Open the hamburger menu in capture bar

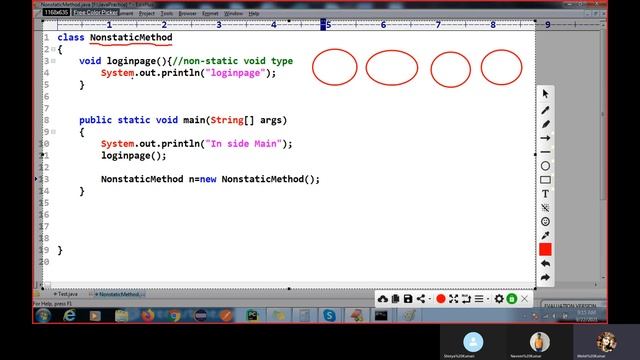(x=479, y=299)
